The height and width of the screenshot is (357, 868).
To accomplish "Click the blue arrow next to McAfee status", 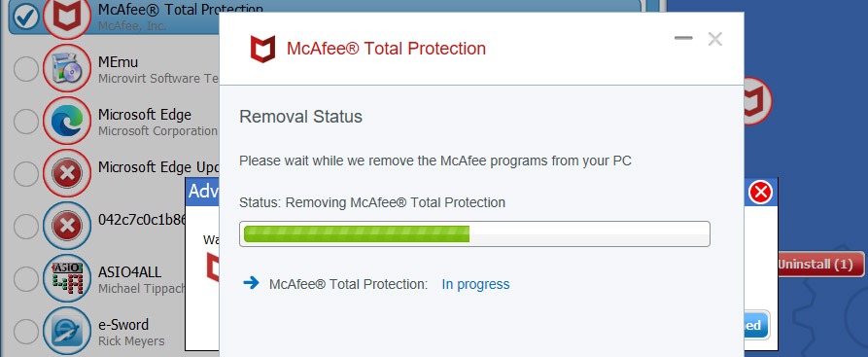I will 252,283.
